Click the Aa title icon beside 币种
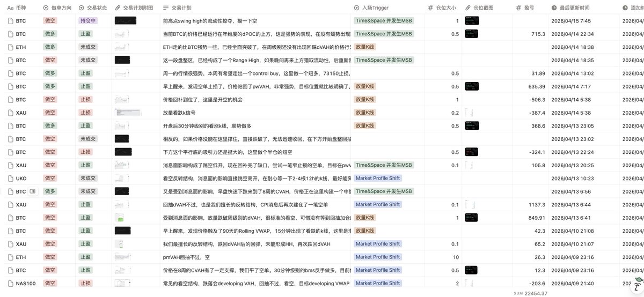Screen dimensions: 644x297 pyautogui.click(x=10, y=8)
